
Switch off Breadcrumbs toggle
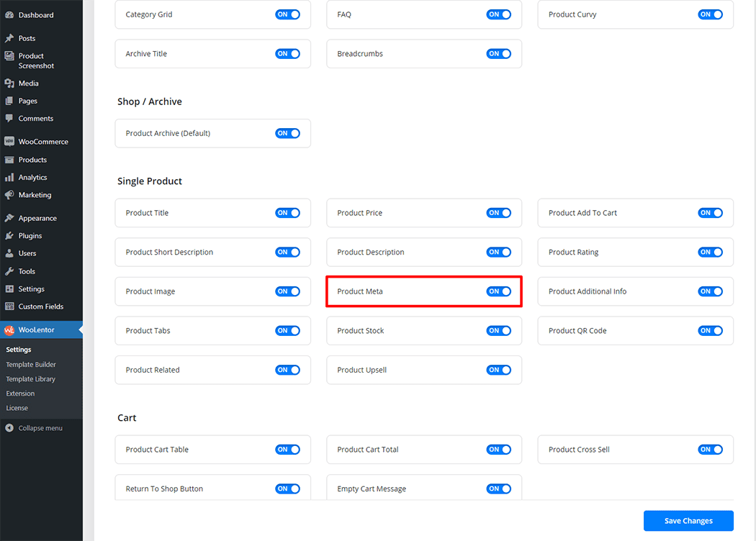click(498, 54)
